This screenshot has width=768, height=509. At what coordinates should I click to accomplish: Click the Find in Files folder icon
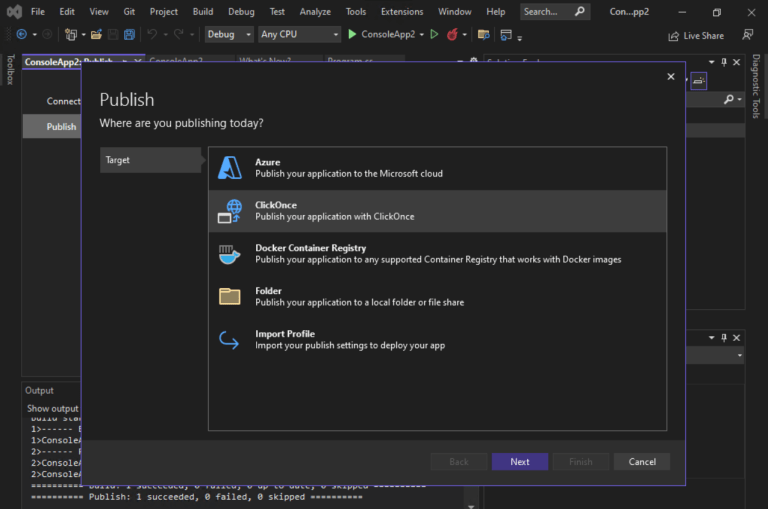(x=483, y=34)
